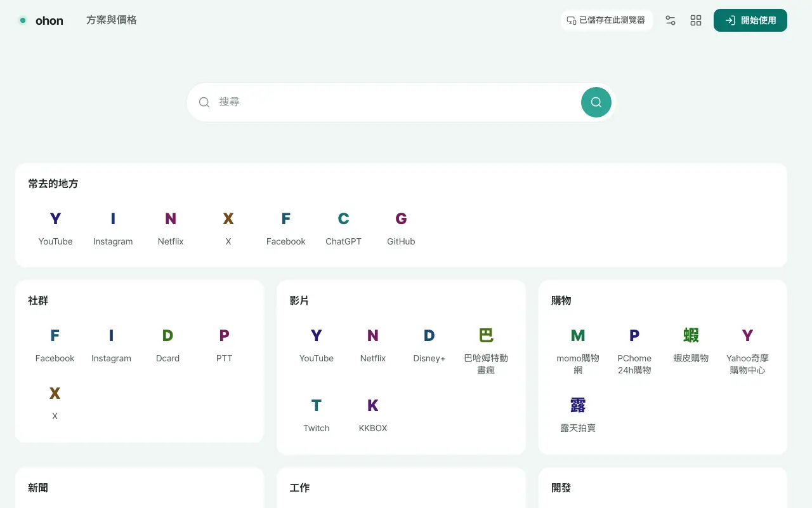Open Yahoo奇摩購物中心 shortcut
The height and width of the screenshot is (508, 812).
tap(747, 351)
